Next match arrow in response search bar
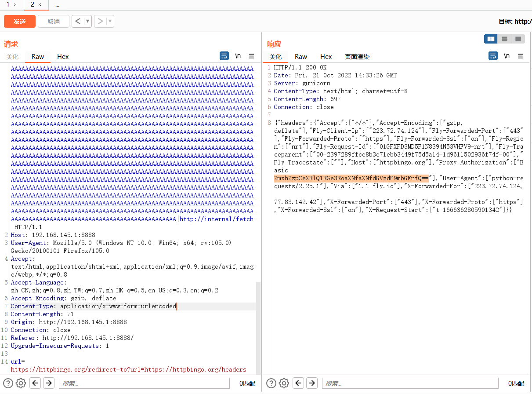Screen dimensions: 532x394 pos(311,383)
